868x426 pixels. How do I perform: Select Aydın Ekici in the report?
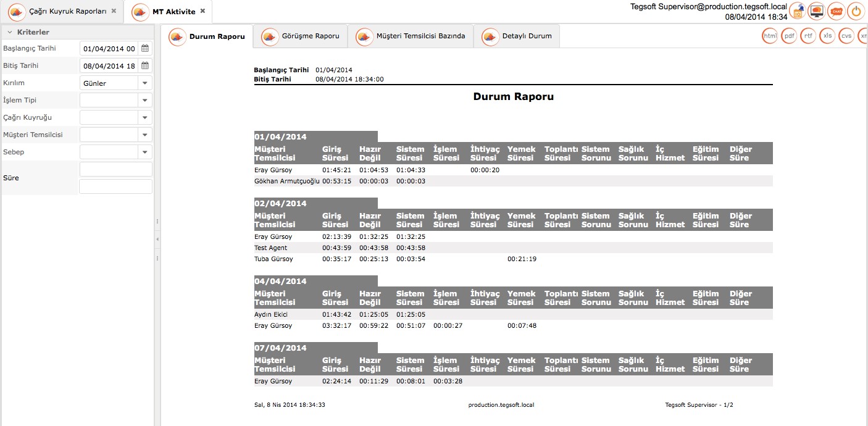(272, 315)
